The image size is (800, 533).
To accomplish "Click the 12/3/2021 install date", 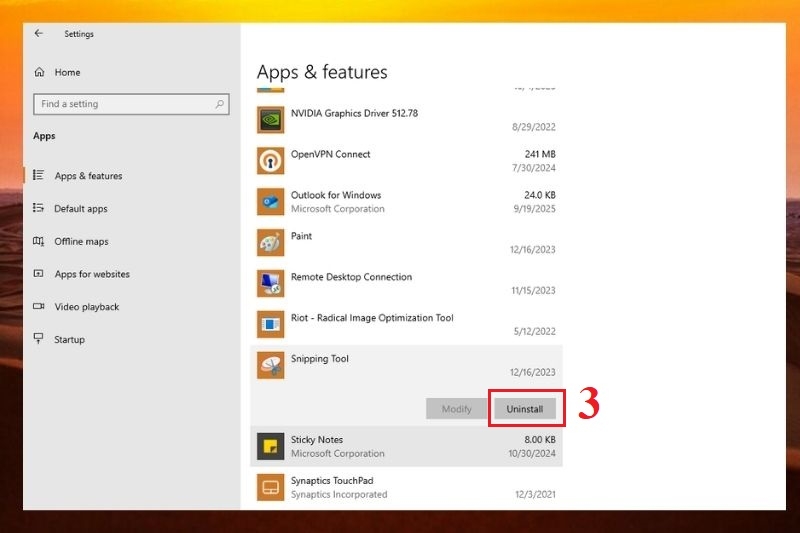I will click(535, 494).
